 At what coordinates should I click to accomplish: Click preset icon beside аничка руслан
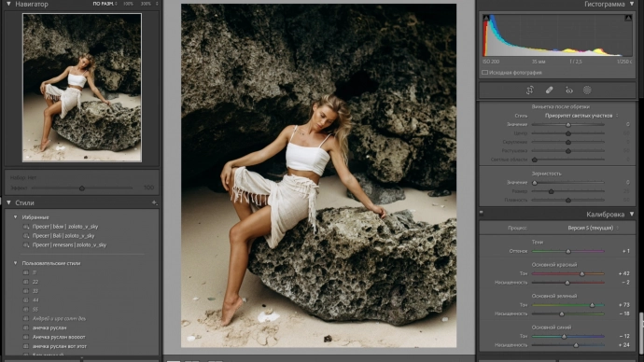click(x=26, y=327)
